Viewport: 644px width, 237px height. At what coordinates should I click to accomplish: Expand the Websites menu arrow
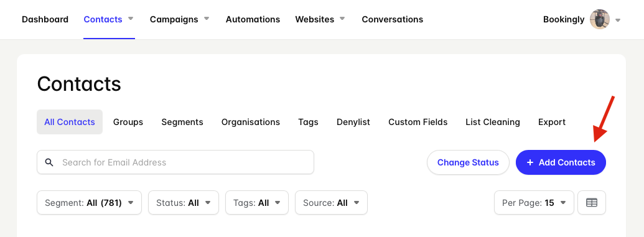tap(342, 19)
